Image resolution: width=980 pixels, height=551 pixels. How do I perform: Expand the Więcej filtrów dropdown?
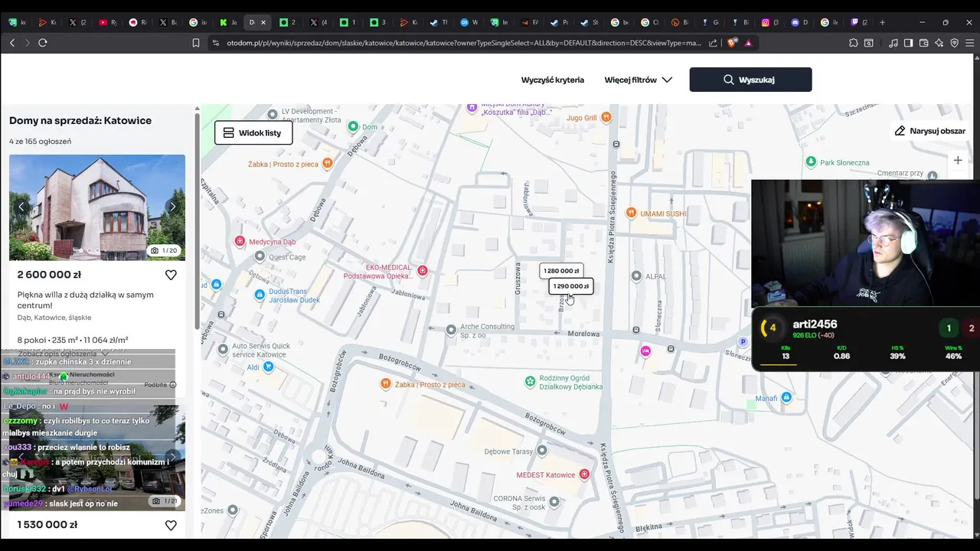(x=639, y=80)
